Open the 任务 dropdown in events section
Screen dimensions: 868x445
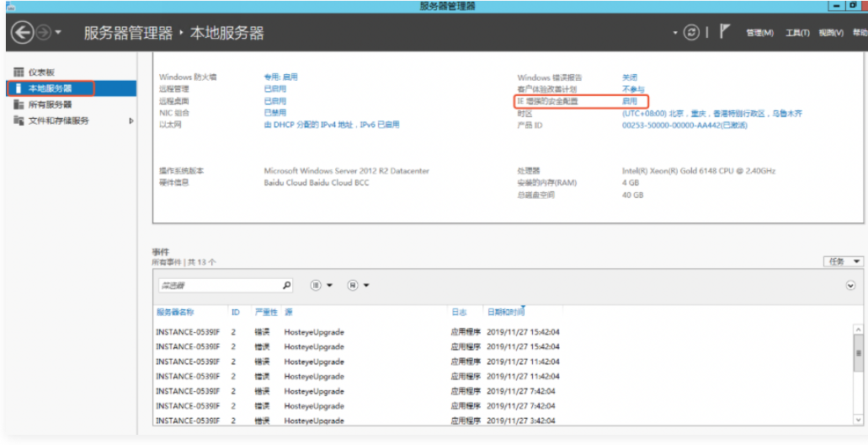[843, 261]
